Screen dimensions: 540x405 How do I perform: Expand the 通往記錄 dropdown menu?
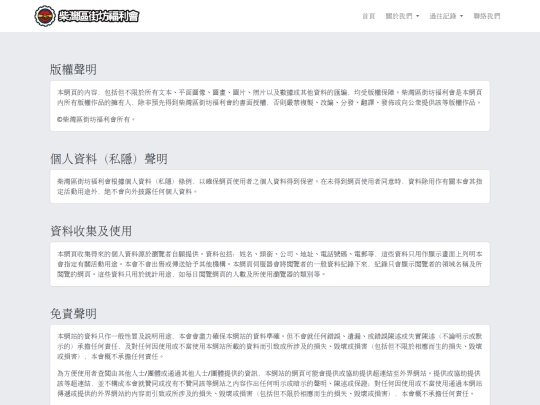click(x=446, y=16)
